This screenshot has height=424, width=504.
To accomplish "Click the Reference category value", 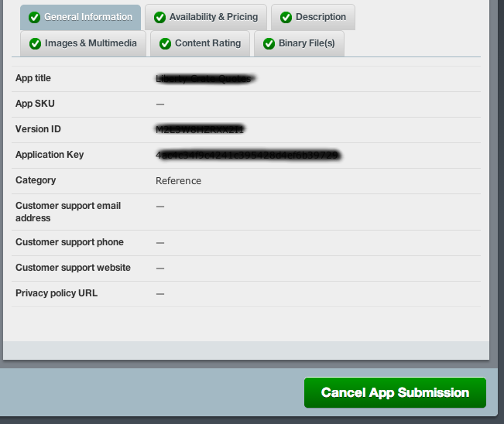I will [178, 180].
